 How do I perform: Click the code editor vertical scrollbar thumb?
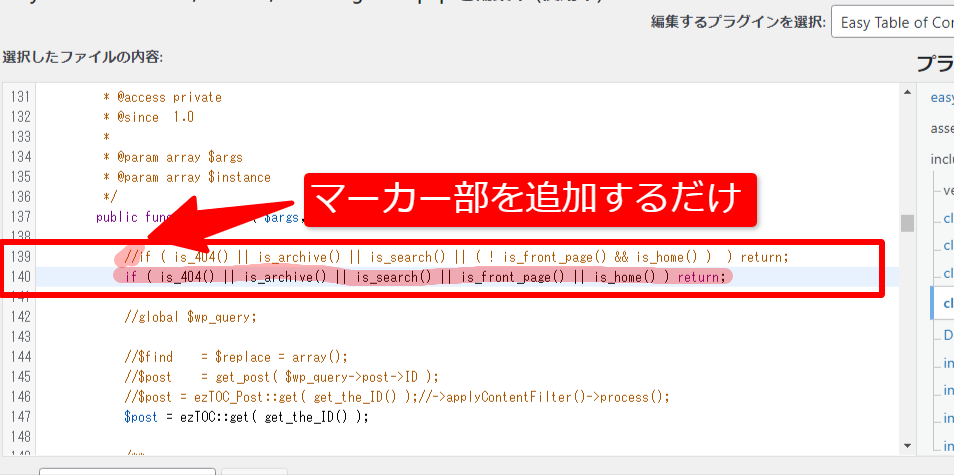[907, 222]
